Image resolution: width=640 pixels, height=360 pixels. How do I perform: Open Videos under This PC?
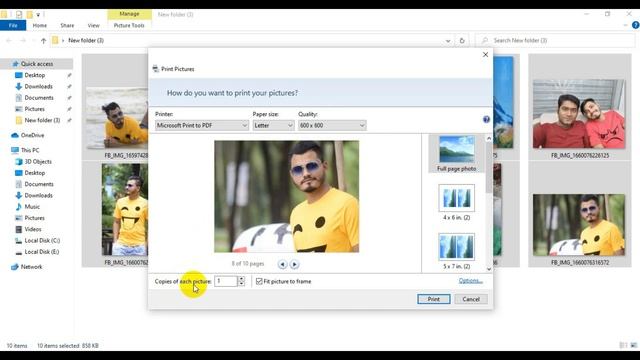click(33, 229)
